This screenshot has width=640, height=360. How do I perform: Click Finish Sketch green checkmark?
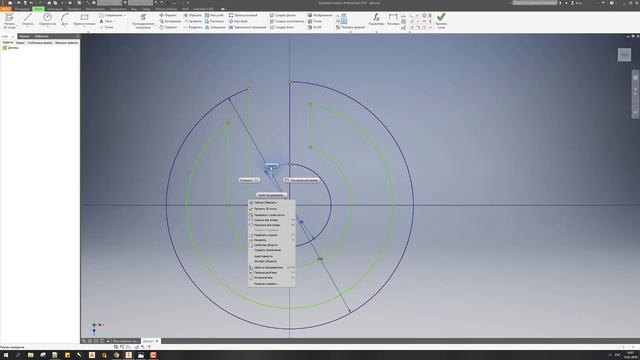pos(441,20)
